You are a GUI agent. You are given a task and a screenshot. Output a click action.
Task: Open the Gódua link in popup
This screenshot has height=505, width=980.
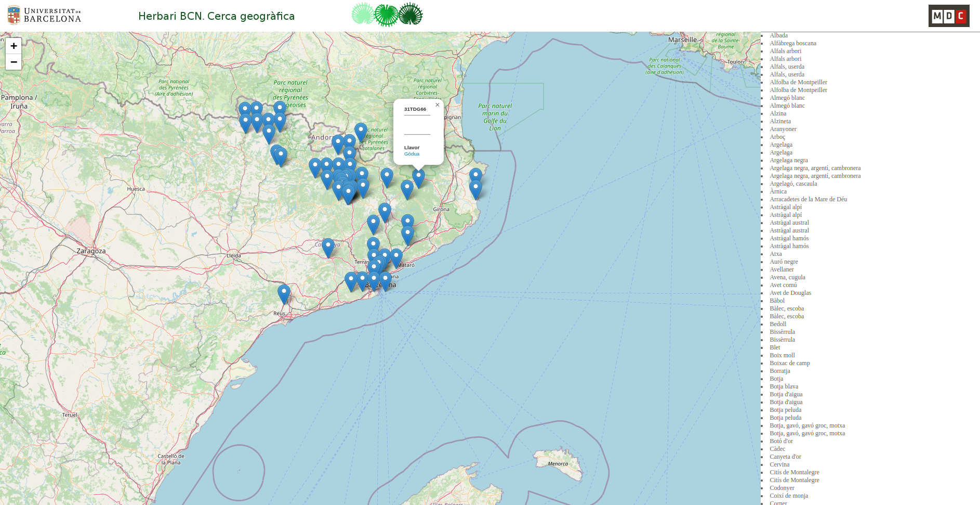coord(412,154)
